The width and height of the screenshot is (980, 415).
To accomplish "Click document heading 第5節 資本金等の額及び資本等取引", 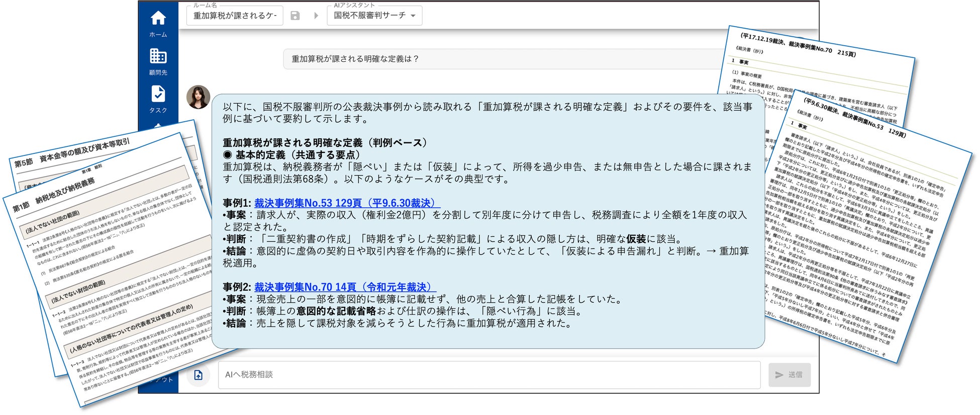I will click(71, 152).
